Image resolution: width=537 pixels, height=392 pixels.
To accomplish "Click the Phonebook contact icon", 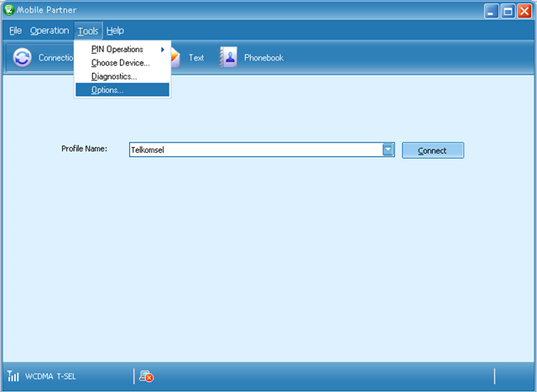I will 228,57.
